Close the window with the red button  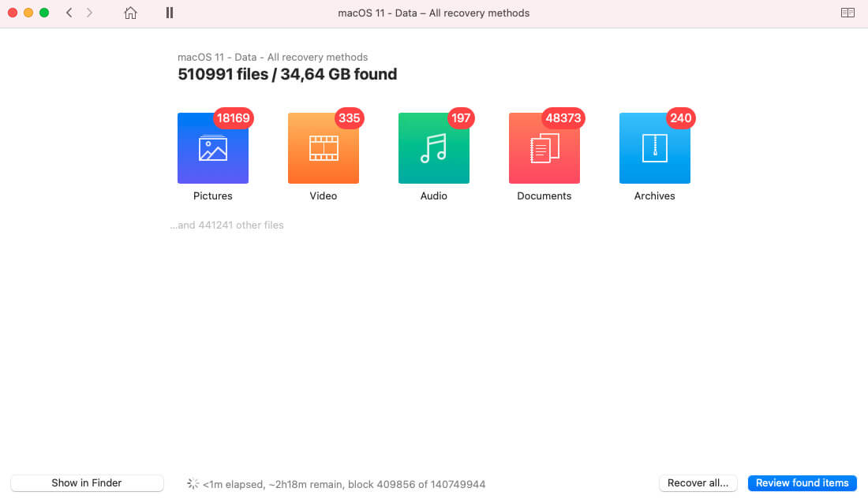coord(13,13)
